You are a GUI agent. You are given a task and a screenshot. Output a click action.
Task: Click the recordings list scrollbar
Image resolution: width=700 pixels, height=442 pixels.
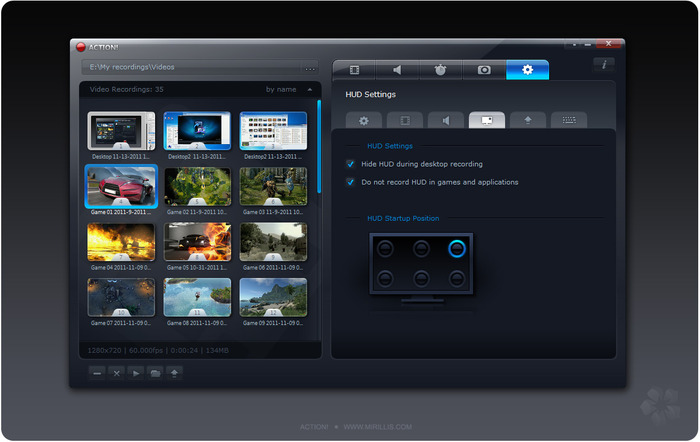point(319,145)
